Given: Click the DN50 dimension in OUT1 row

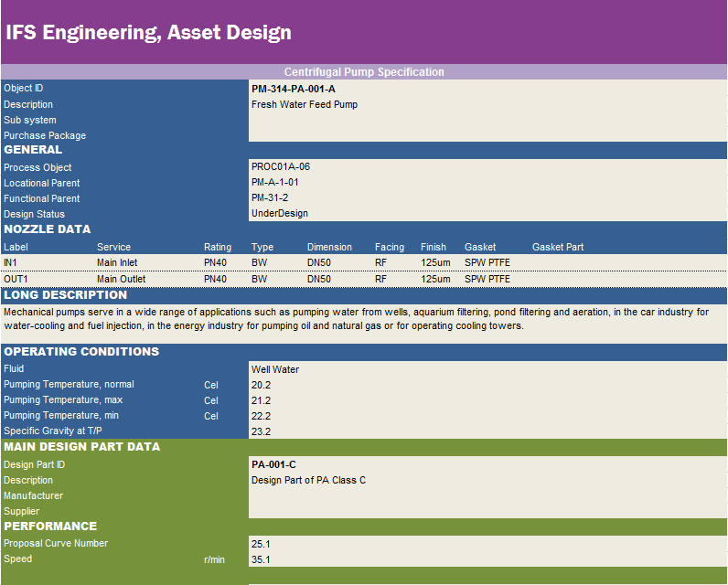Looking at the screenshot, I should 319,279.
